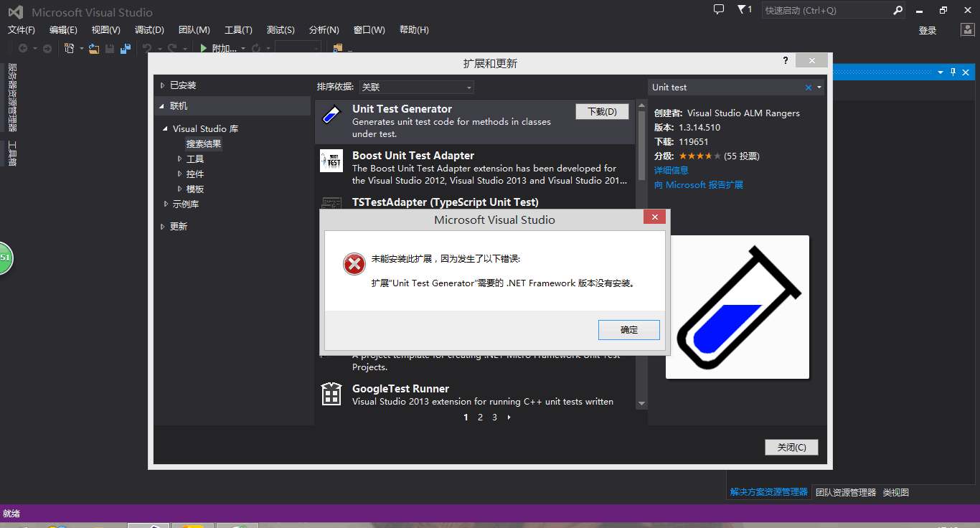Open the 调试(D) menu

[149, 29]
